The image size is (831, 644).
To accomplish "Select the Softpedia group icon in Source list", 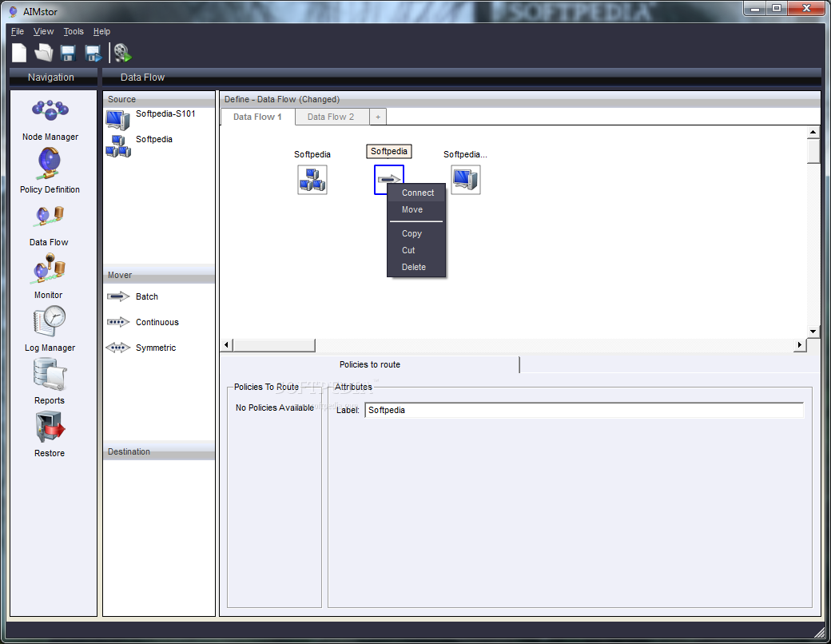I will [118, 145].
